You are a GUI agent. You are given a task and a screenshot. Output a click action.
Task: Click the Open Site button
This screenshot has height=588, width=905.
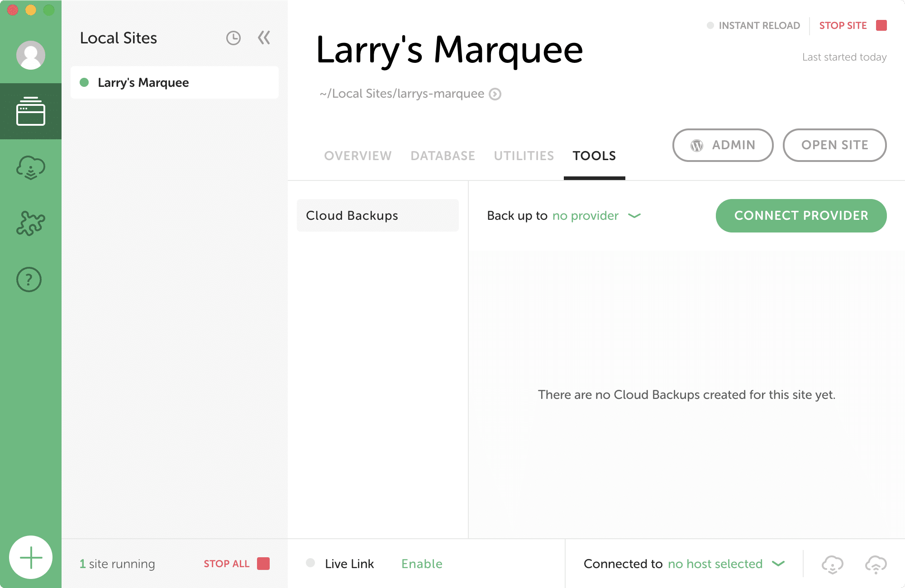point(835,145)
